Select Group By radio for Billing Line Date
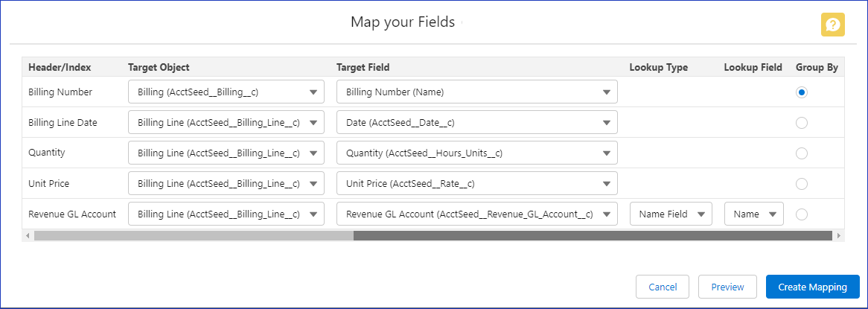Screen dimensions: 868x309 [801, 123]
